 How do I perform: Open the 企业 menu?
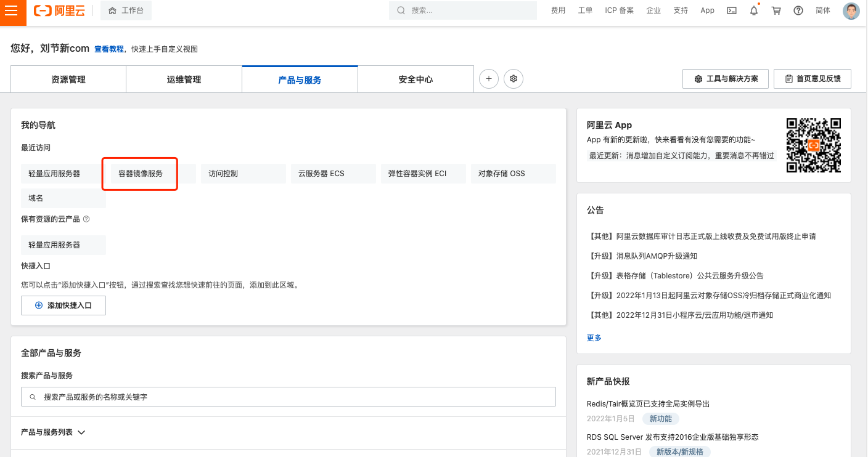click(653, 10)
